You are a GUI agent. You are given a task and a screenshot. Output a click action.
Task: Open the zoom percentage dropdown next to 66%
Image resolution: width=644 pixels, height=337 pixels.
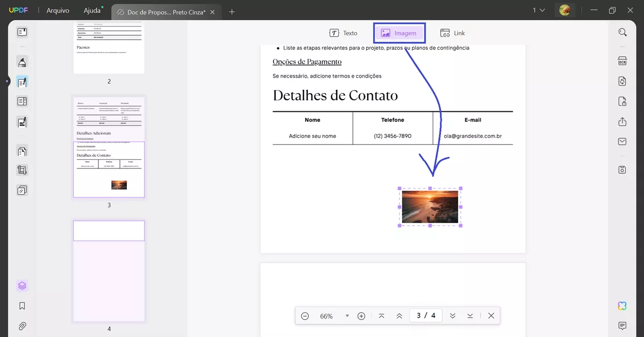click(347, 316)
